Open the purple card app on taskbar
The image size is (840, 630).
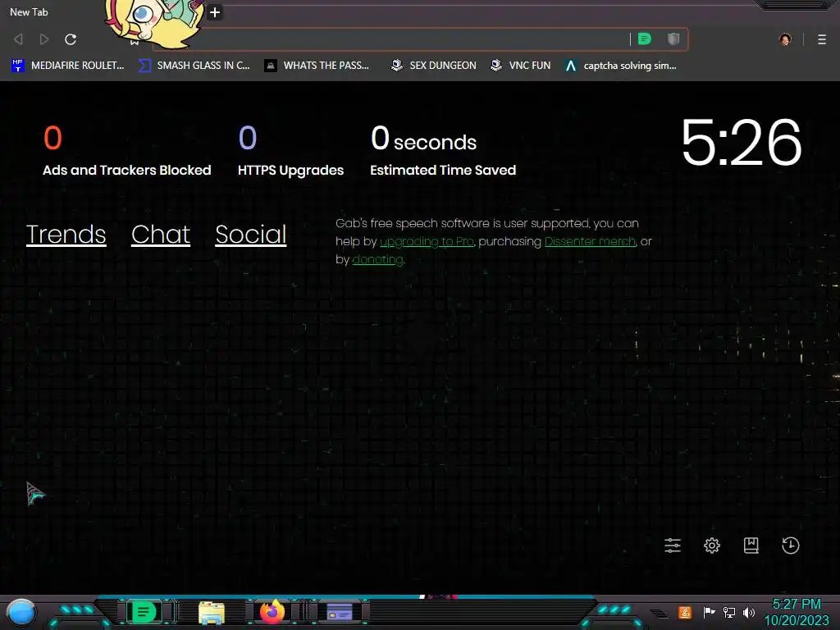pos(339,612)
